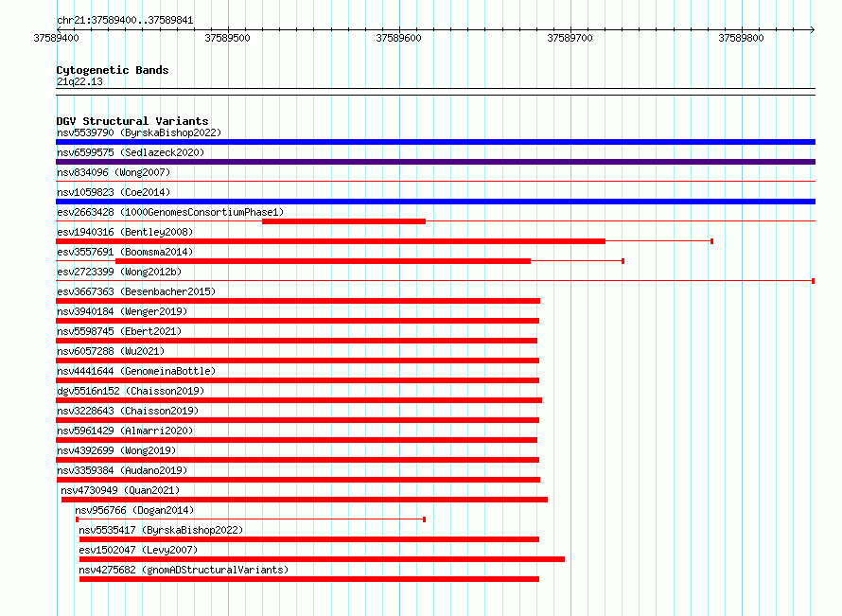Select the red nsv4730949 Quan2021 bar

(305, 500)
